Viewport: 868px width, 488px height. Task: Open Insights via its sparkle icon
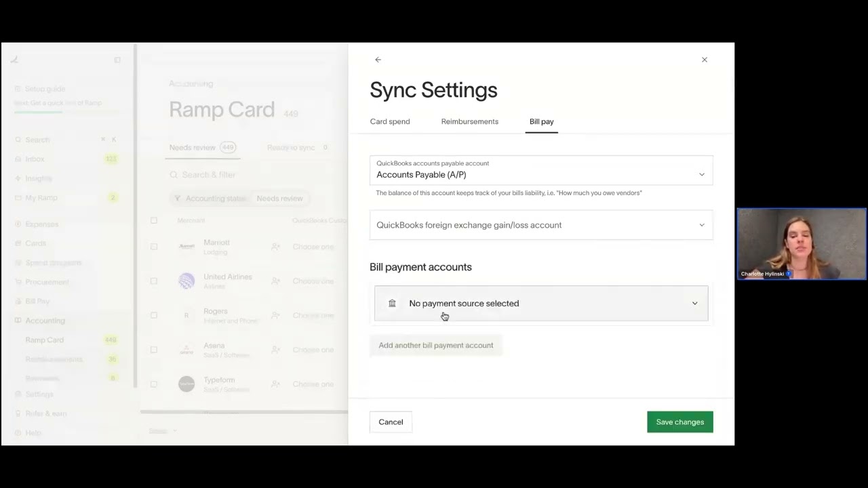point(18,178)
